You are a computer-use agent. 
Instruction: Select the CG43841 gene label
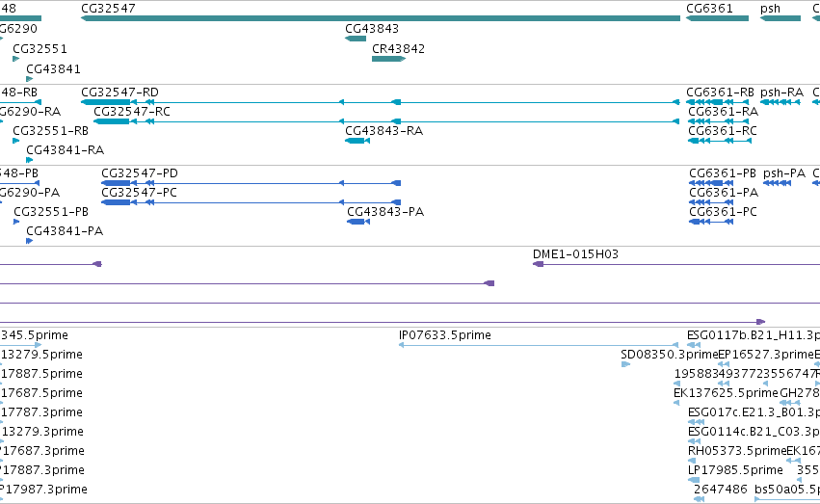point(53,69)
